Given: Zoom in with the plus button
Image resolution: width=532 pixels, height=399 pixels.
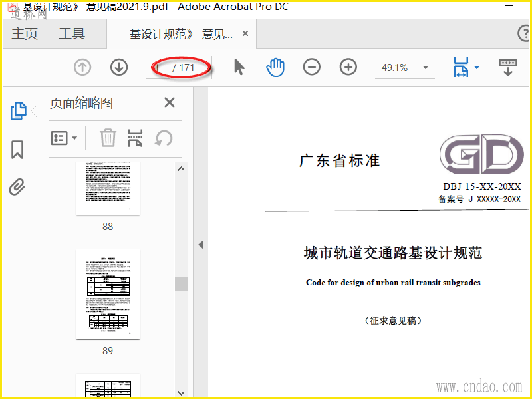Looking at the screenshot, I should [x=348, y=67].
